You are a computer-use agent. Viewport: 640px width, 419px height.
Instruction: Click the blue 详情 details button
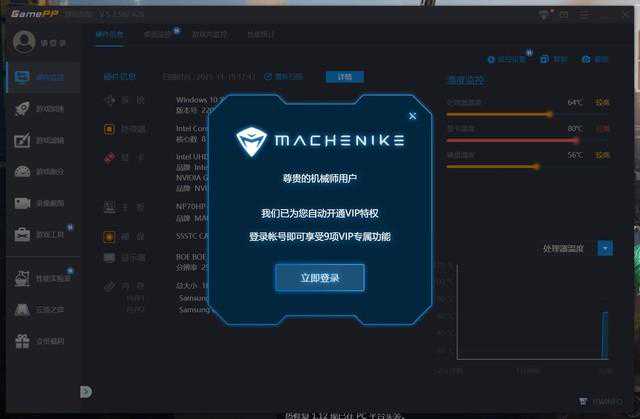(344, 77)
